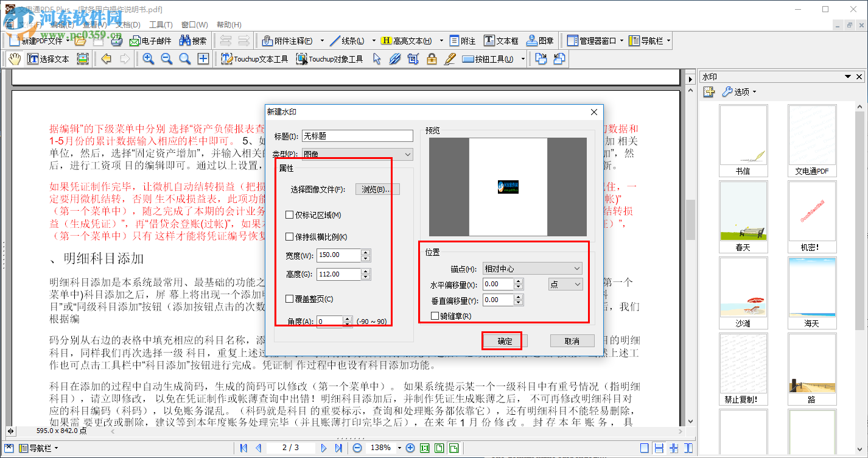Viewport: 868px width, 458px height.
Task: Go to next page arrow
Action: click(x=324, y=448)
